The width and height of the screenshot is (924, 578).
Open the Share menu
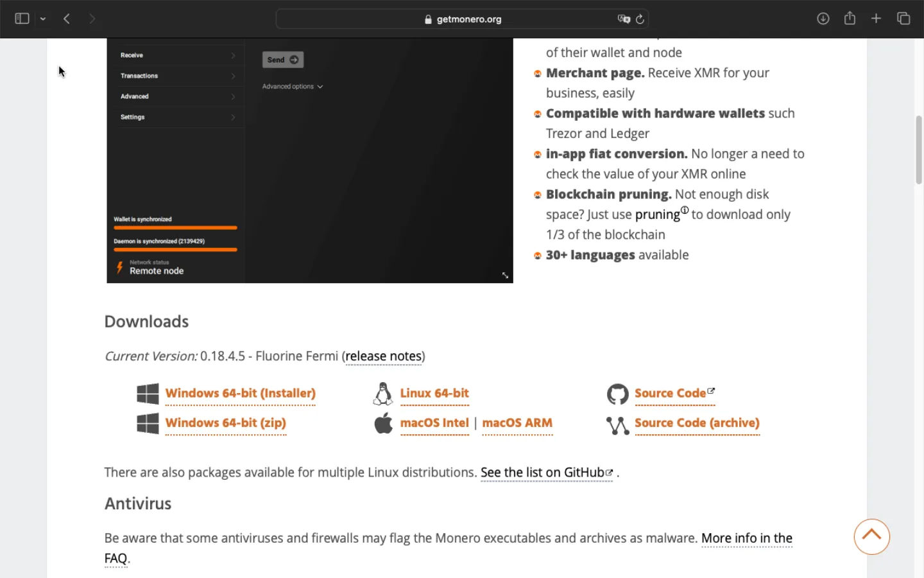coord(850,18)
